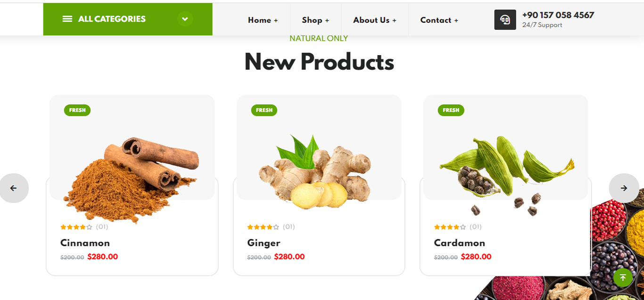Click the green back-to-top arrow button
This screenshot has height=300, width=644.
(623, 277)
